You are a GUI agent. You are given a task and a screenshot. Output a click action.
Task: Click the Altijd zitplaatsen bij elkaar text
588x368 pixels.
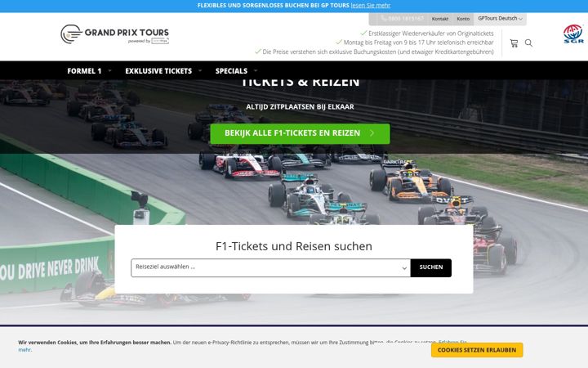pos(300,107)
